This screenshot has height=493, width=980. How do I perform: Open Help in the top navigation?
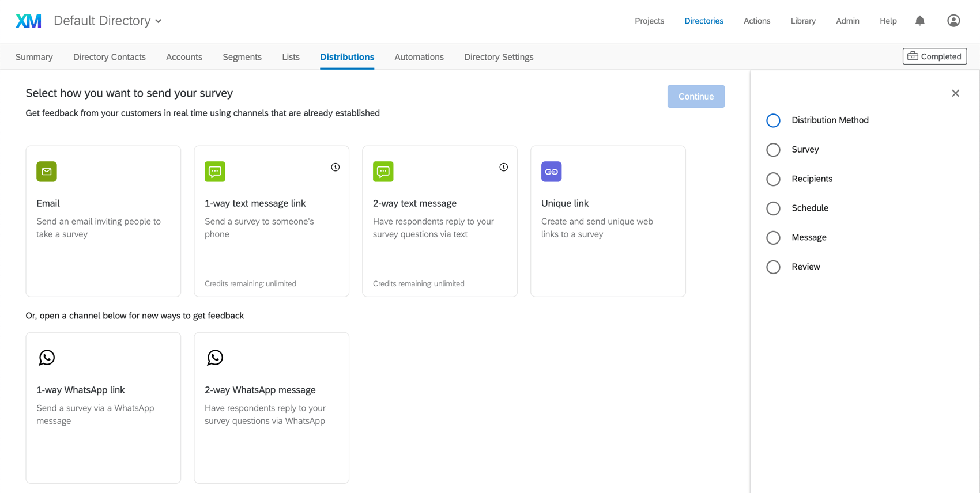pos(888,21)
